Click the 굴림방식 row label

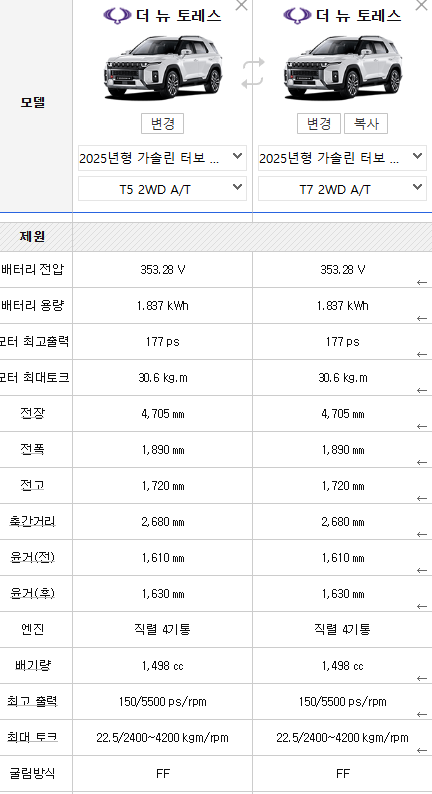(32, 773)
